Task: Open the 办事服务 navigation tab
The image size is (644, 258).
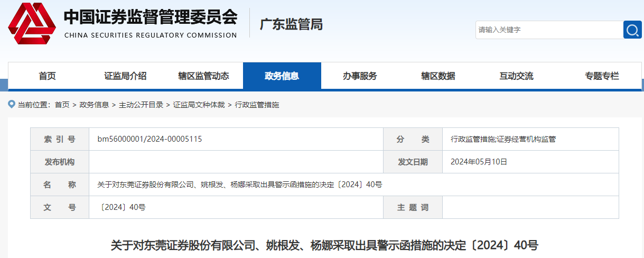Action: coord(360,76)
